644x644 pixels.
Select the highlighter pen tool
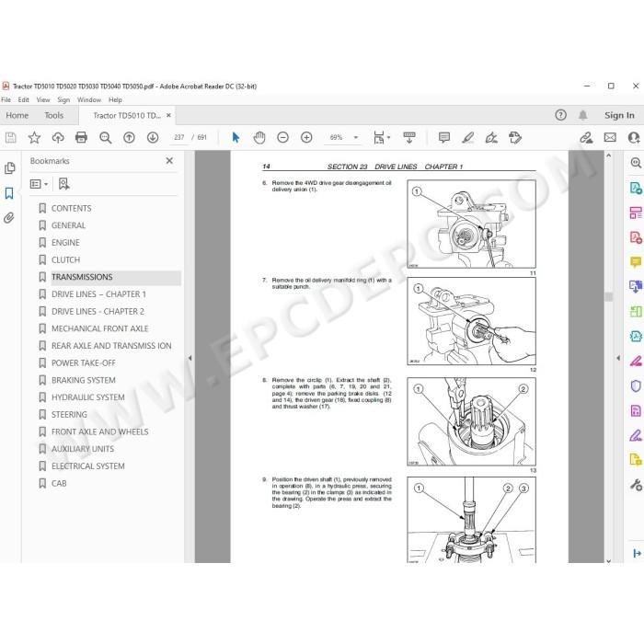tap(467, 137)
